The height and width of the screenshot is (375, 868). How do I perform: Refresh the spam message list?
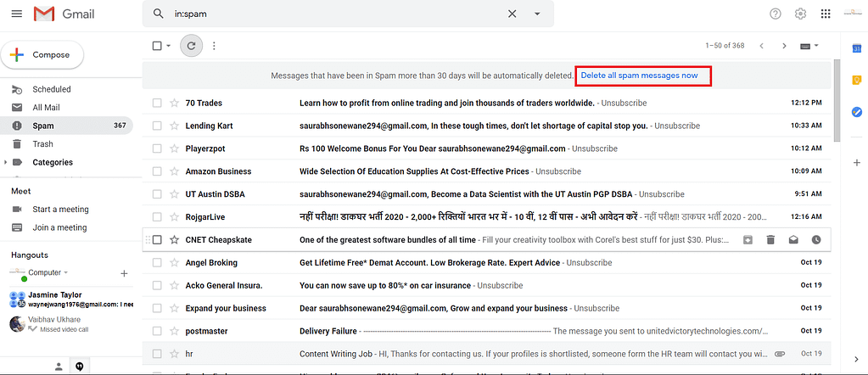[x=192, y=46]
